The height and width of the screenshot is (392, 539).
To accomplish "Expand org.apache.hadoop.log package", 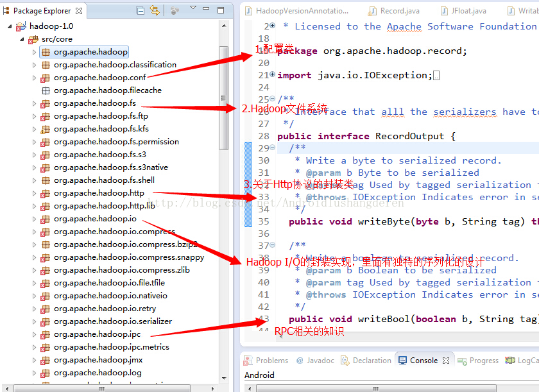I will coord(34,373).
